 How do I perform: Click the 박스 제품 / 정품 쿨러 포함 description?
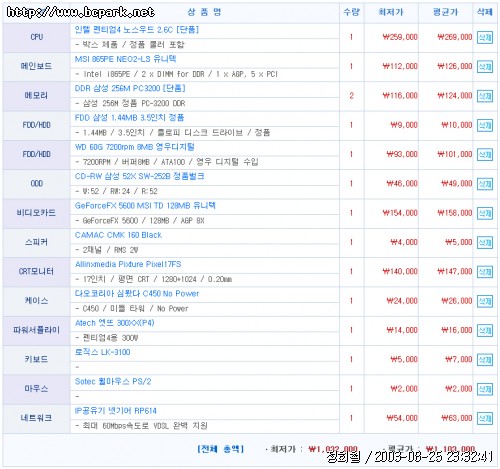(130, 45)
